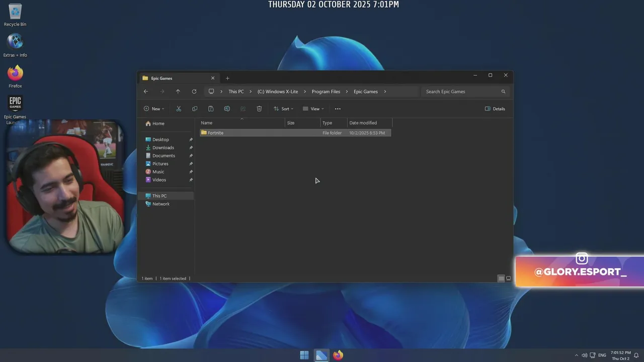
Task: Click the Epic Games breadcrumb segment
Action: 366,92
